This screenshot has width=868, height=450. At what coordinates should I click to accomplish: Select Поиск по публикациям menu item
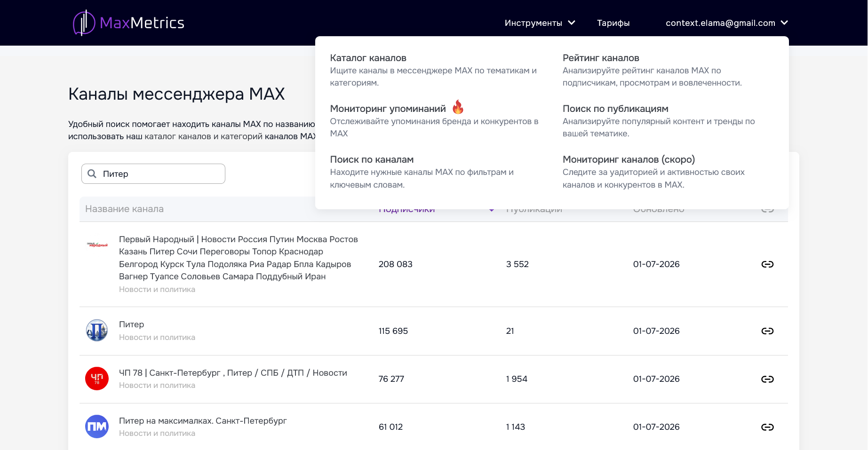coord(615,109)
